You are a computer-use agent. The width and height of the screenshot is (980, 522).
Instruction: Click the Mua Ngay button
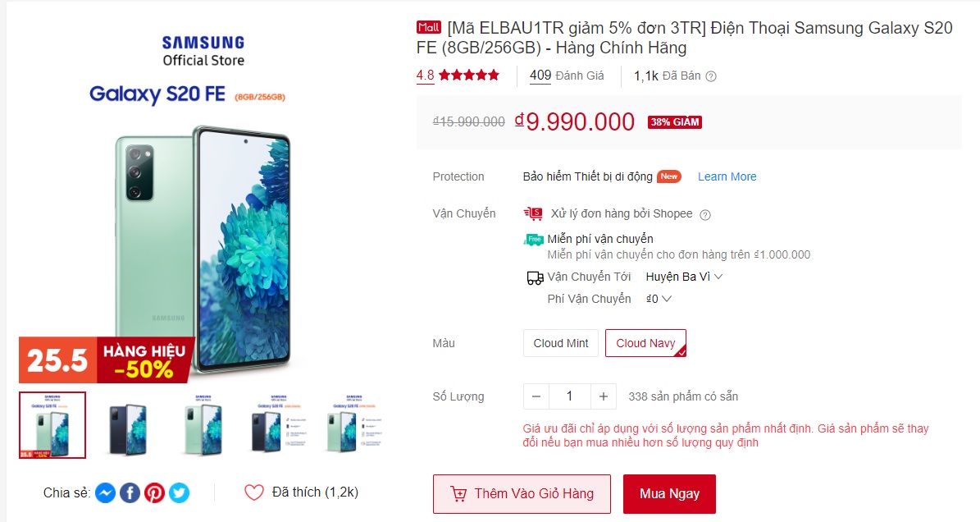pos(669,494)
